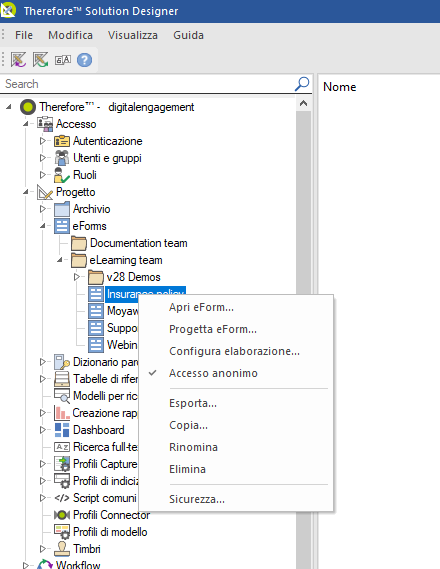This screenshot has height=569, width=440.
Task: Select the Workflow tree item
Action: coord(78,565)
